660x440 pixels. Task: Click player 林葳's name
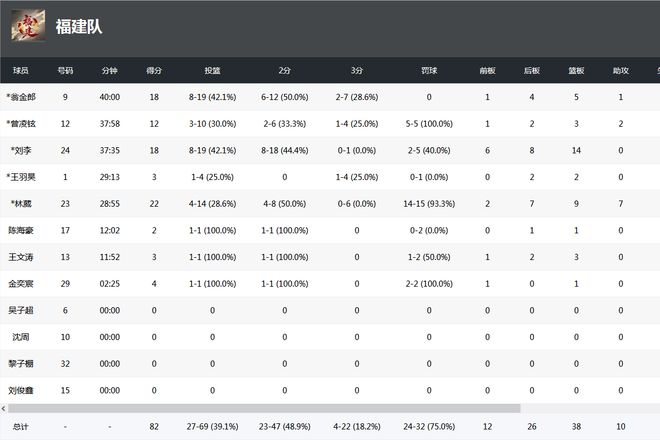point(21,203)
